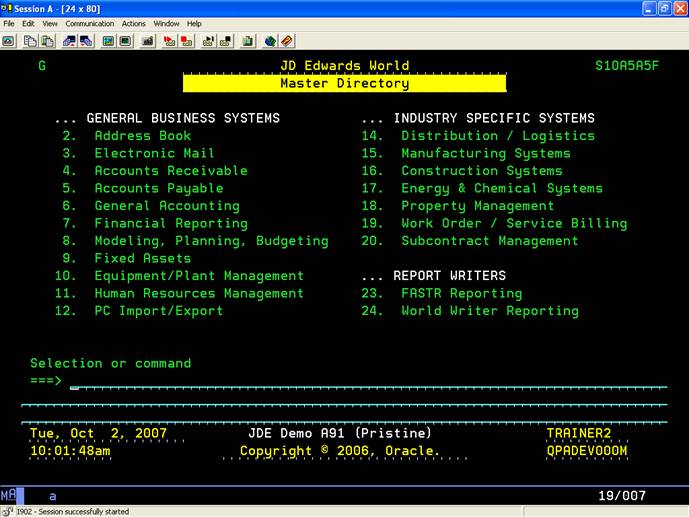Click the Print Screen toolbar icon
Viewport: 689px width, 517px height.
click(9, 41)
